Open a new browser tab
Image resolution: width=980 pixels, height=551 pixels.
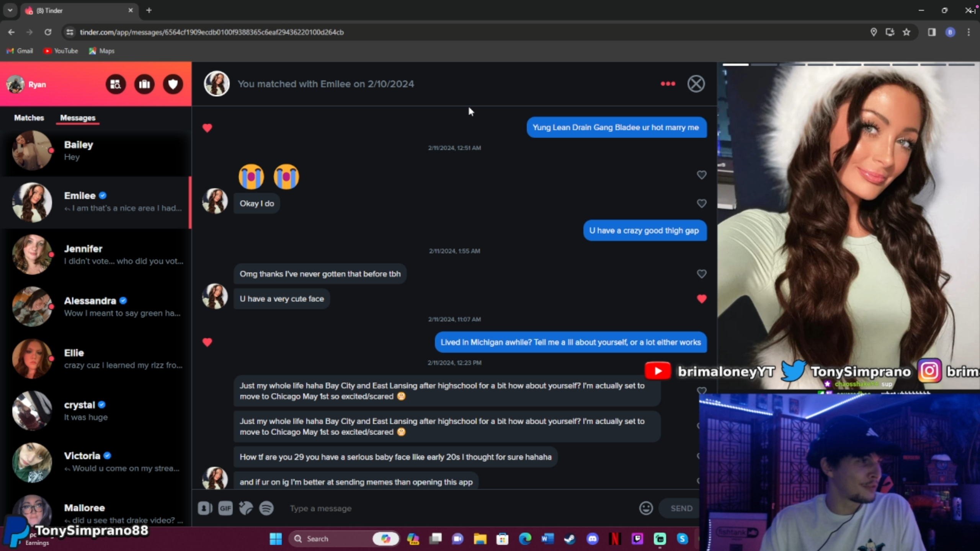click(149, 10)
